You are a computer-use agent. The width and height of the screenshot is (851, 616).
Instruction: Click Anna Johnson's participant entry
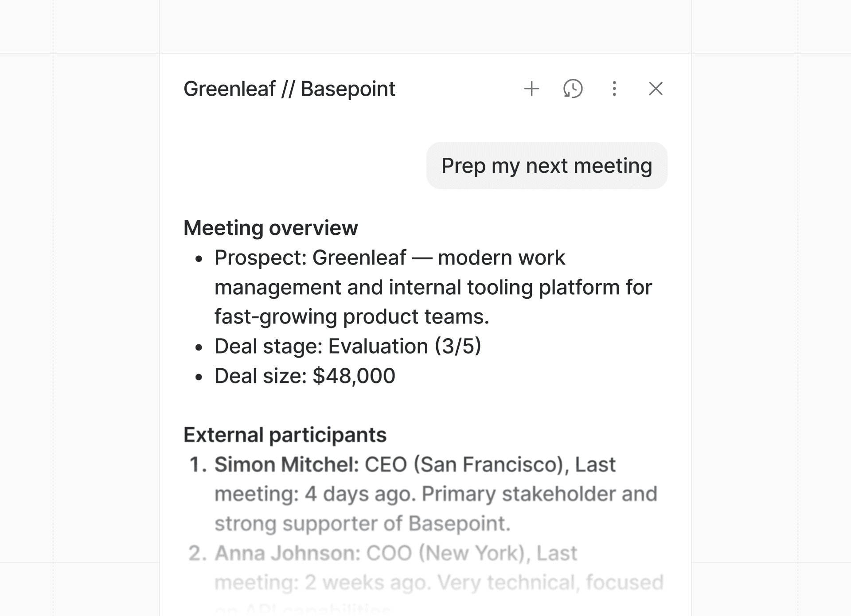point(396,553)
